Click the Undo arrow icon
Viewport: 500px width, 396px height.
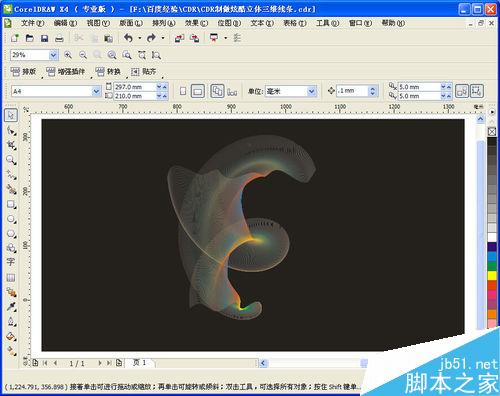pos(128,38)
